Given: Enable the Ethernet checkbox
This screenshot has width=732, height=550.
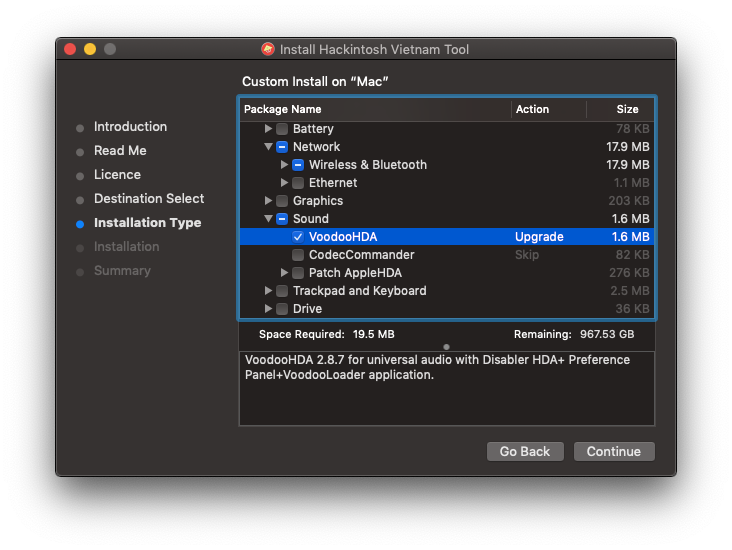Looking at the screenshot, I should tap(298, 183).
